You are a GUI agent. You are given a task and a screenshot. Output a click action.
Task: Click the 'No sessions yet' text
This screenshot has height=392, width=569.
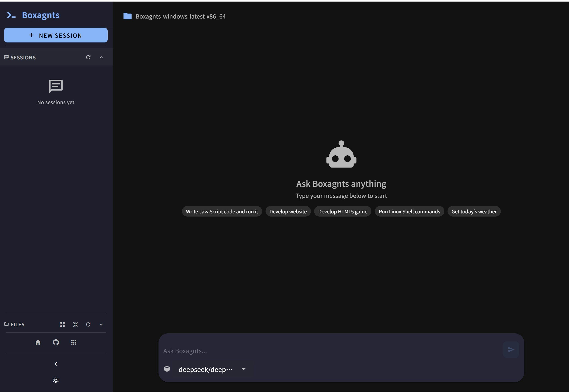pyautogui.click(x=56, y=102)
